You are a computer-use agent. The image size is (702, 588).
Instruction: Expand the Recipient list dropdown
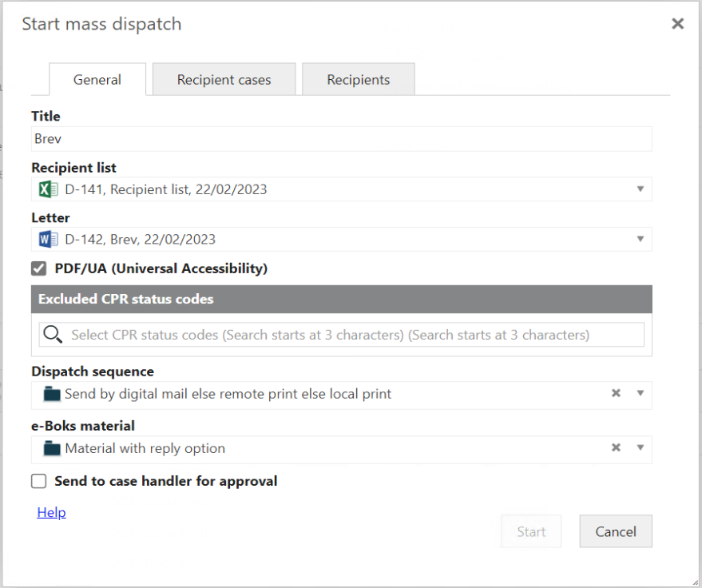(640, 189)
